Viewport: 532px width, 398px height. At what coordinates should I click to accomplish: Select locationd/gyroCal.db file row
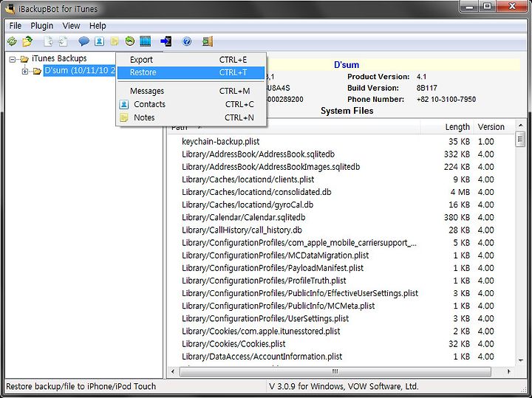(341, 205)
